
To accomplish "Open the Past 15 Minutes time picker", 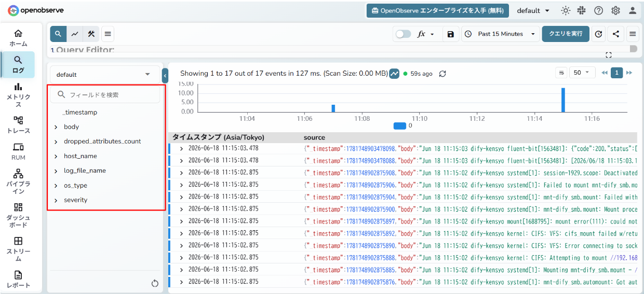I will click(x=501, y=34).
